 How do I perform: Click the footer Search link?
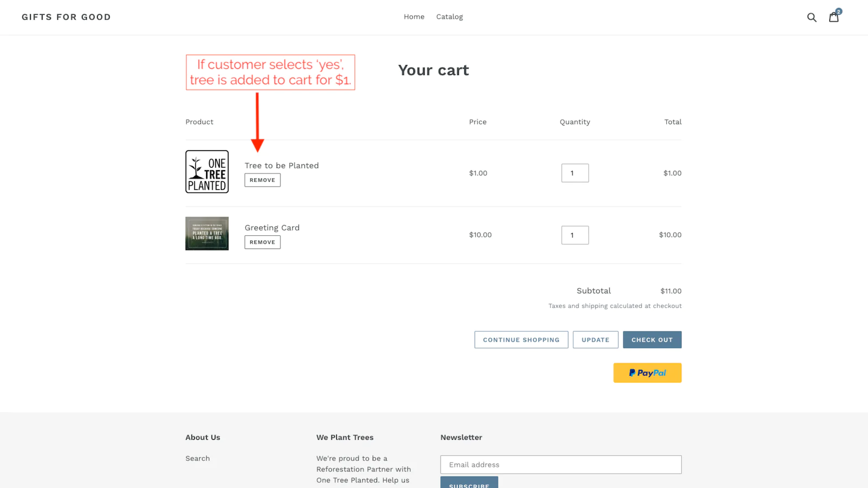point(197,458)
